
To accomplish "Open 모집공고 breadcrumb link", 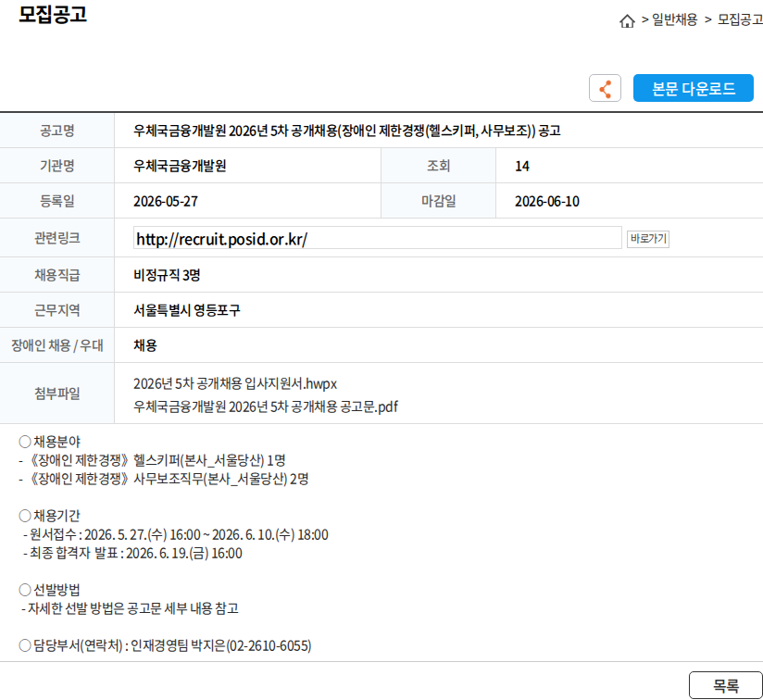I will 740,20.
